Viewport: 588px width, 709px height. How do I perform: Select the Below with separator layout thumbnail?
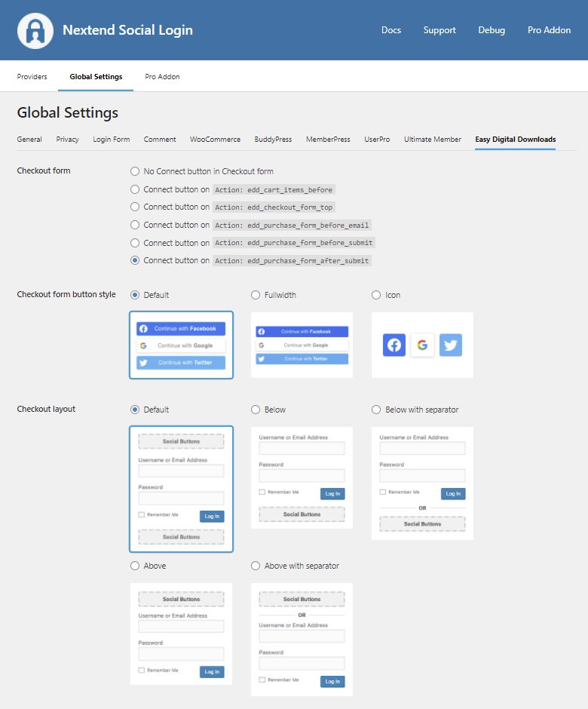[x=422, y=483]
